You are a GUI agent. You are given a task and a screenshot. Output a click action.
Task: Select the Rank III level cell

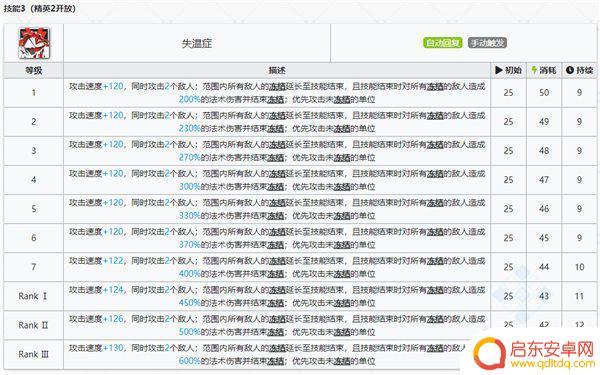[33, 354]
